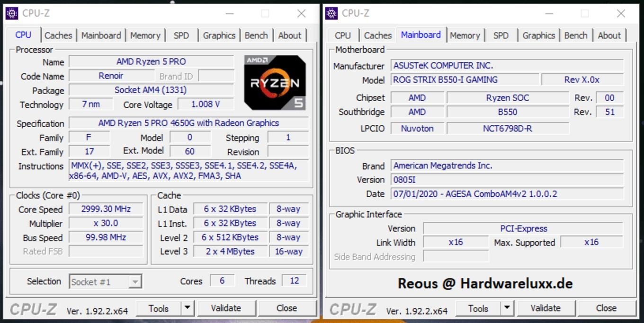Click the CPU-Z app icon in left window title bar

click(12, 13)
